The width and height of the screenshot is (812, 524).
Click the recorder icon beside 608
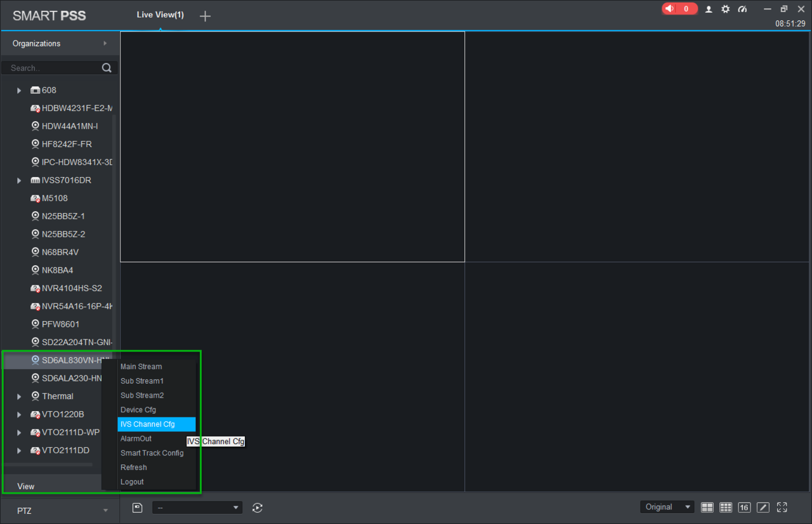point(36,90)
